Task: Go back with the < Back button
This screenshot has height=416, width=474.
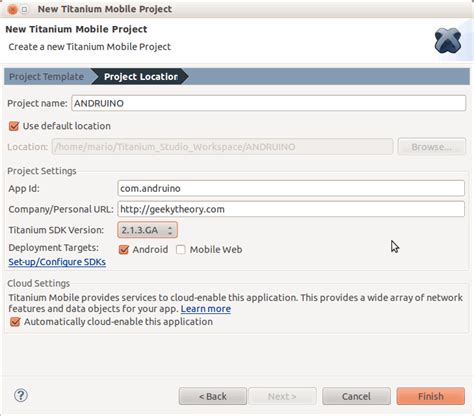Action: [x=213, y=396]
